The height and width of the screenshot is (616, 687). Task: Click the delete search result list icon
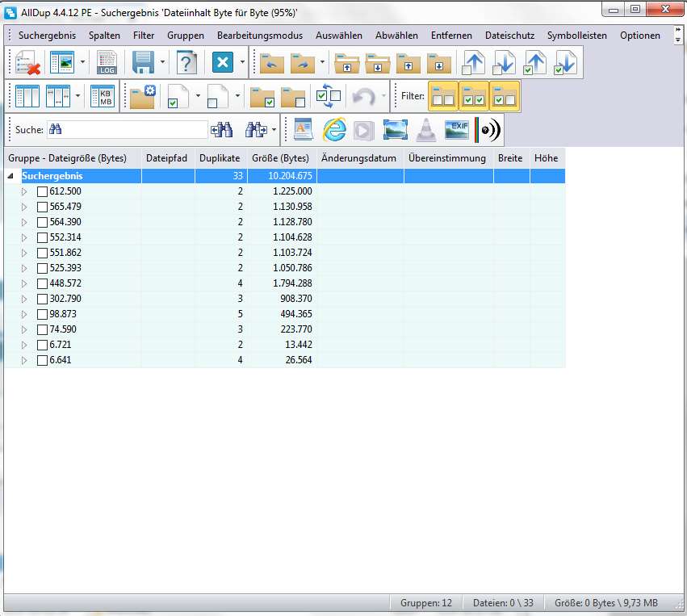tap(27, 63)
